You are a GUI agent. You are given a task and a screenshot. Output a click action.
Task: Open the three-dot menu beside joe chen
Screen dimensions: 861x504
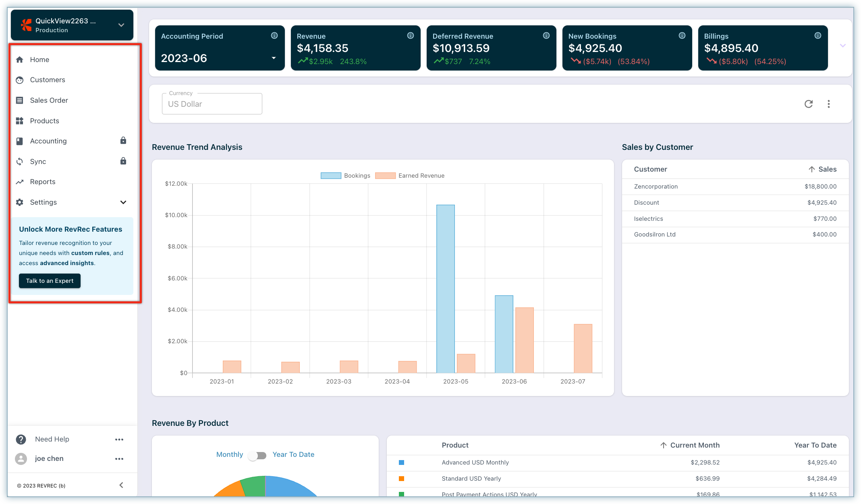click(119, 459)
